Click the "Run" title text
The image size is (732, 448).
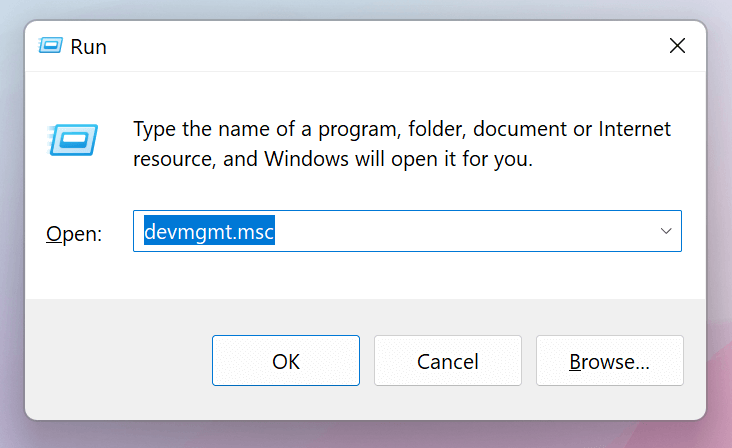click(88, 47)
